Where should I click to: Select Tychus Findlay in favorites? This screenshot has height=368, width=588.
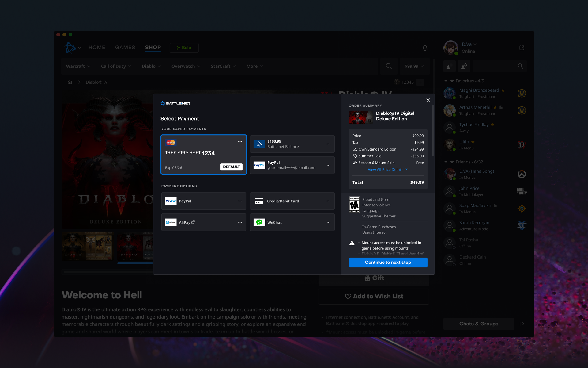pyautogui.click(x=485, y=128)
